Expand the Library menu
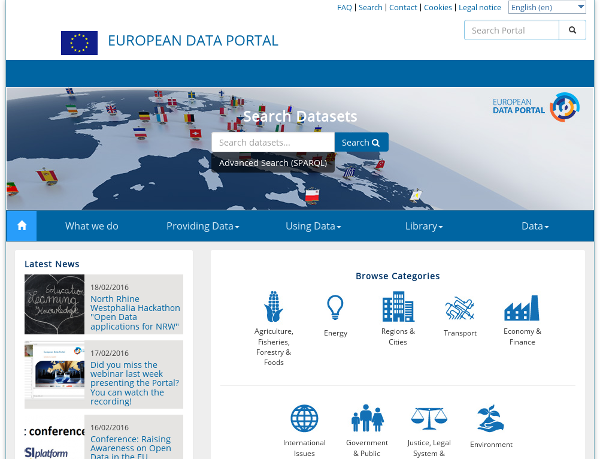 424,226
